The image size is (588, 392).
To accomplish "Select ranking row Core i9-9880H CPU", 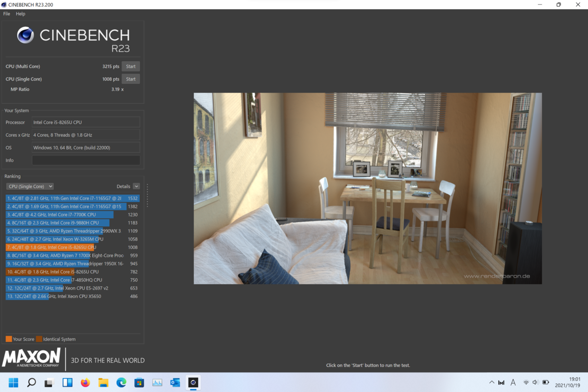I will pos(73,223).
